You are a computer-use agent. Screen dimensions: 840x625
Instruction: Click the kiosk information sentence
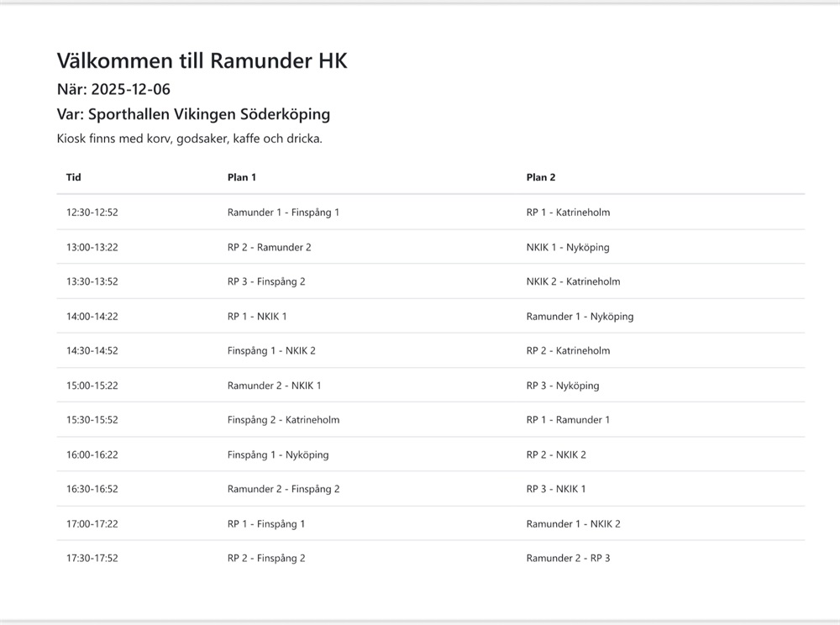click(189, 139)
